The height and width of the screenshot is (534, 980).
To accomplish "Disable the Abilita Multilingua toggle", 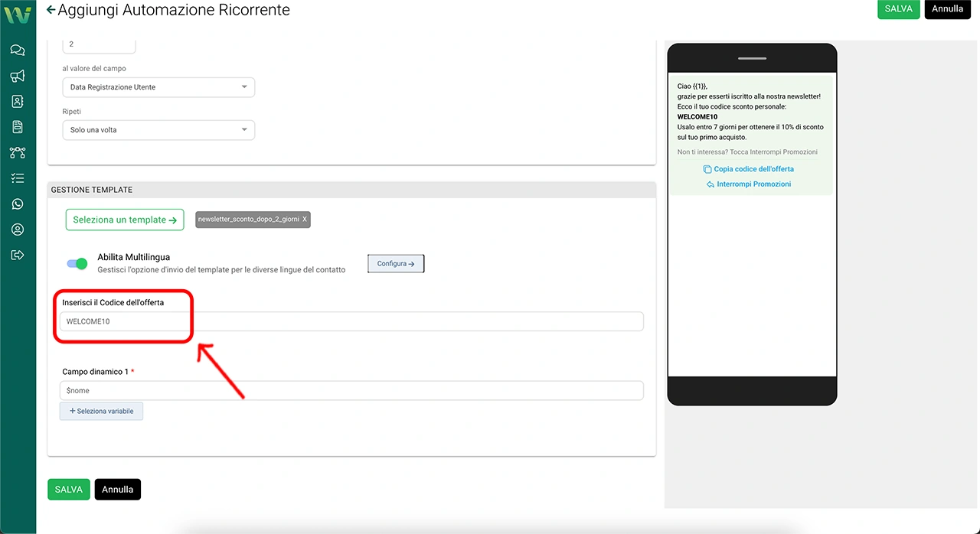I will pos(77,264).
